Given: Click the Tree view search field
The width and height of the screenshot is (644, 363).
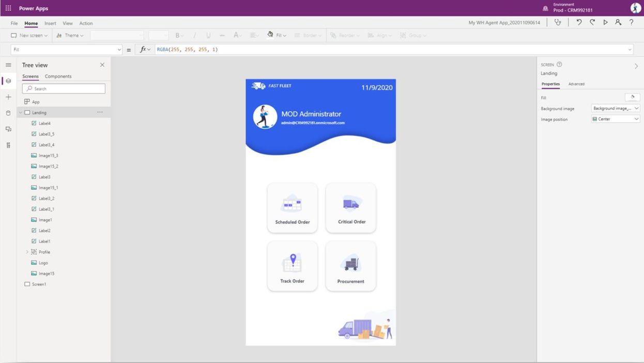Looking at the screenshot, I should (64, 89).
